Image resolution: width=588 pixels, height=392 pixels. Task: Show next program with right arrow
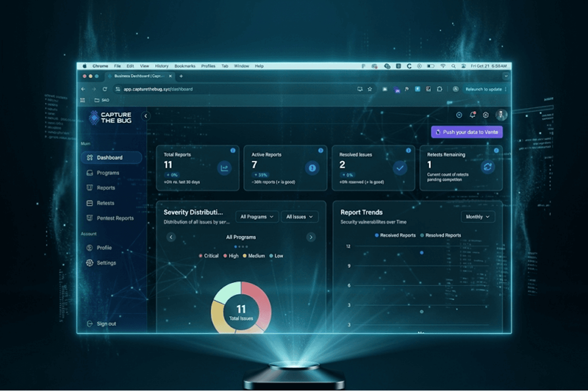pyautogui.click(x=311, y=237)
